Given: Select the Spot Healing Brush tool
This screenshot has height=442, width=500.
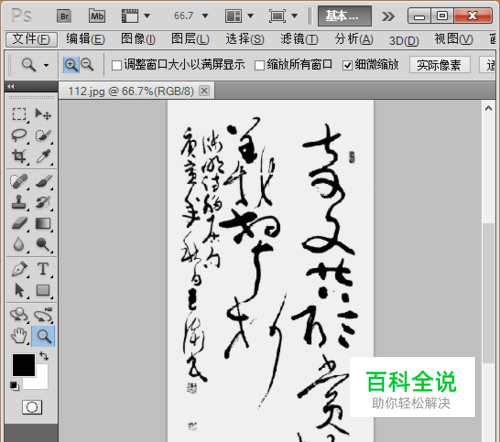Looking at the screenshot, I should click(x=19, y=181).
